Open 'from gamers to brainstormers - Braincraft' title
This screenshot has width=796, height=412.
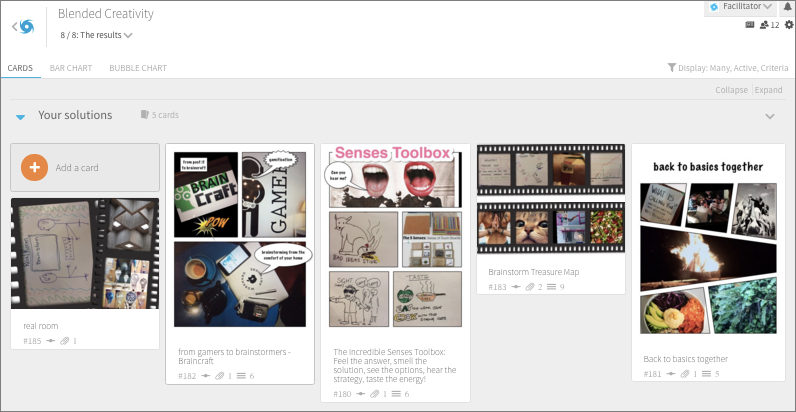[234, 356]
